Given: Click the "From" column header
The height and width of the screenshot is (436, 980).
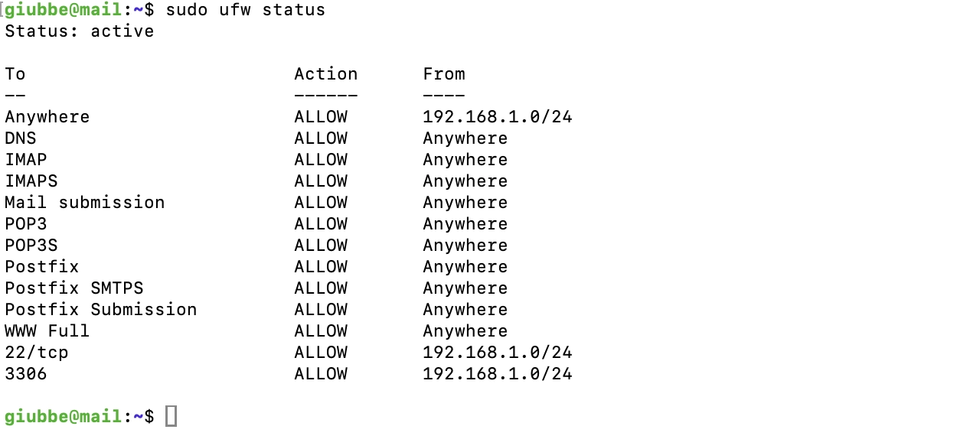Looking at the screenshot, I should pyautogui.click(x=443, y=74).
